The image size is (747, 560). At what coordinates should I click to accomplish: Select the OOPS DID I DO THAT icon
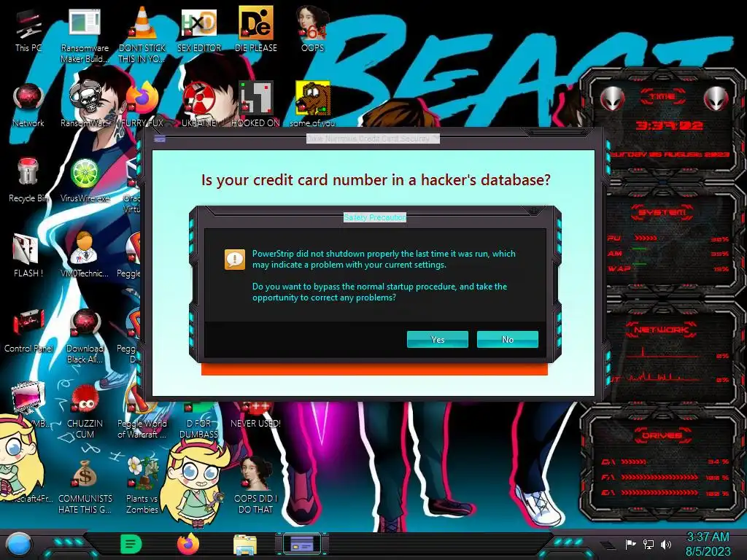click(x=256, y=486)
